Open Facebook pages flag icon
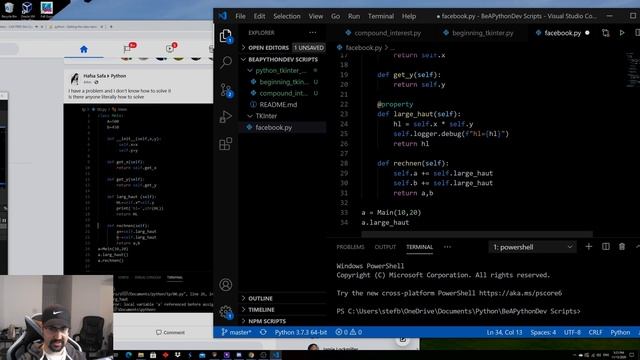The width and height of the screenshot is (640, 360). pos(127,49)
